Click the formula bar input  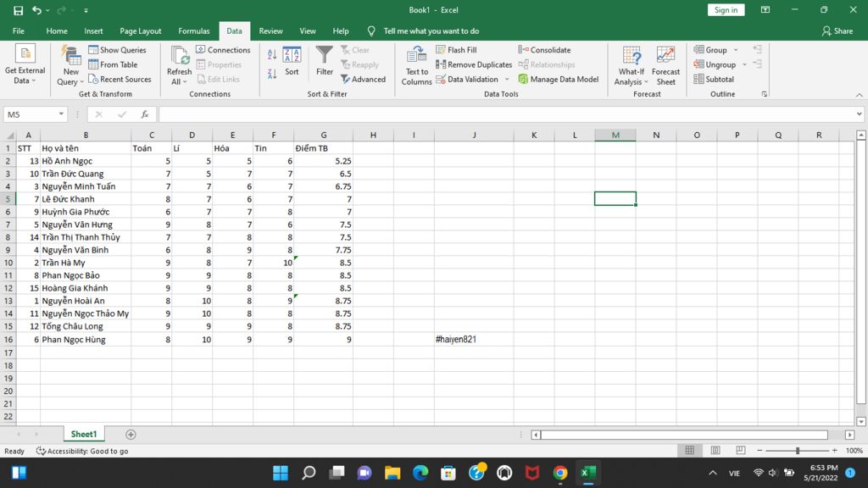coord(505,114)
